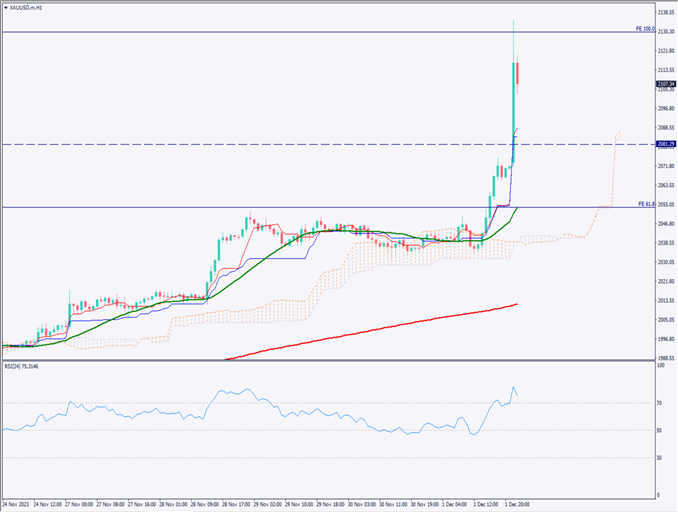Click the RSI 70 level label
Image resolution: width=678 pixels, height=512 pixels.
point(658,403)
